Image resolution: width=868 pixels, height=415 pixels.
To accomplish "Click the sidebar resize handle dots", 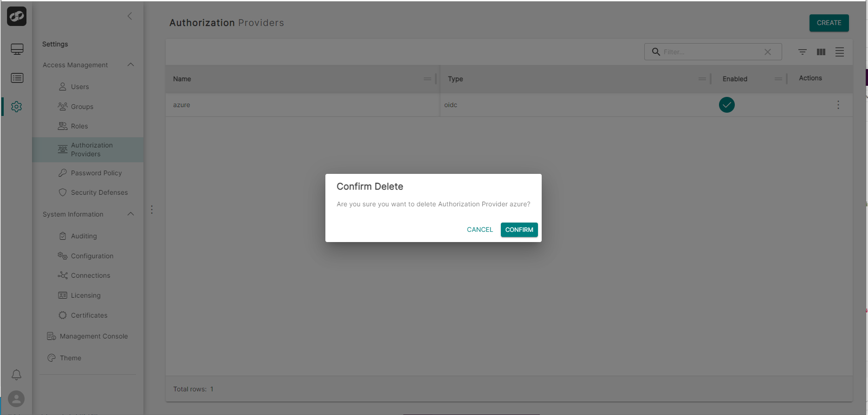I will (152, 210).
